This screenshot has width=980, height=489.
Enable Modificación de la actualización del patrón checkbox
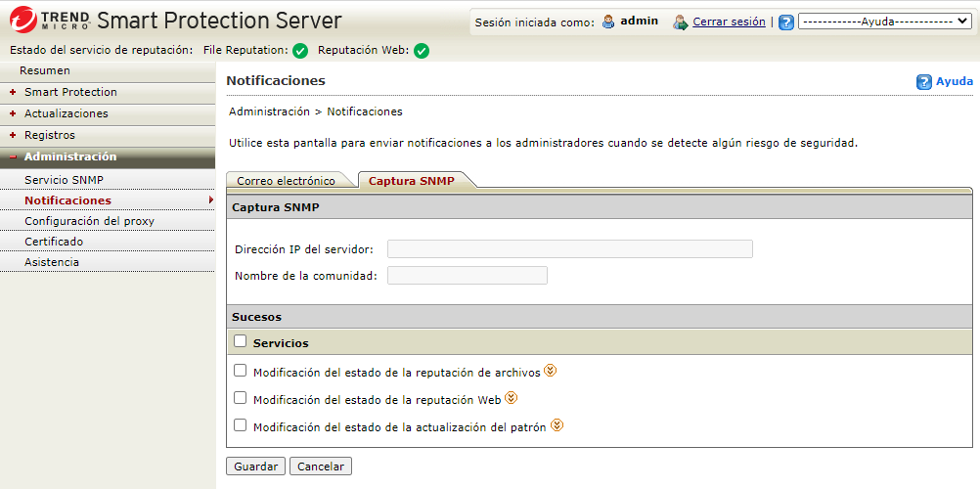[x=241, y=425]
